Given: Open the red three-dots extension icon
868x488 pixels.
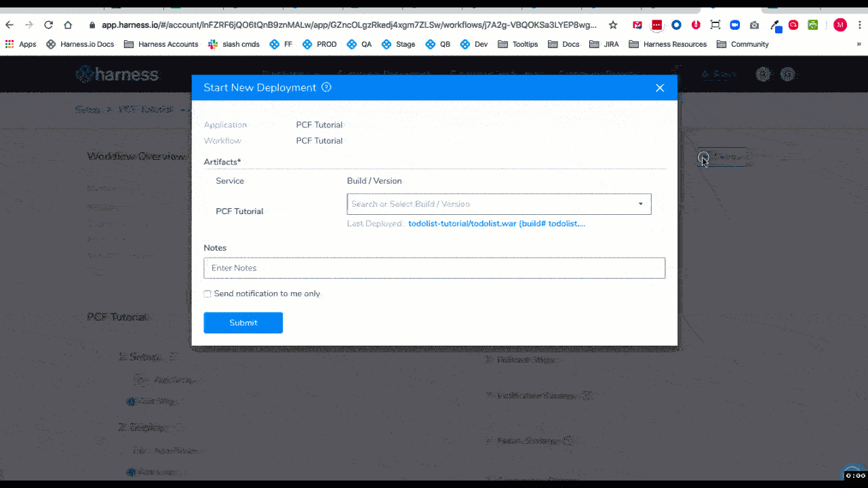Looking at the screenshot, I should click(x=656, y=25).
